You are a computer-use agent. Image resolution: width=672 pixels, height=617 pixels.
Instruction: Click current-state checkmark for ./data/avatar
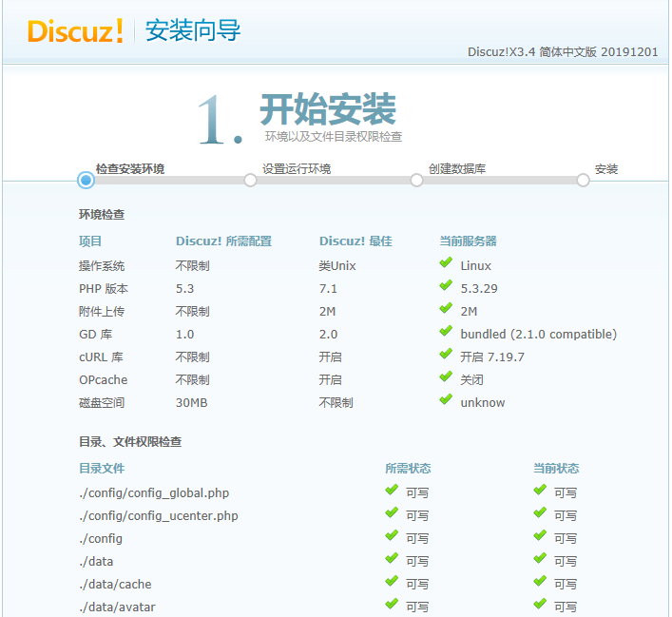click(540, 604)
